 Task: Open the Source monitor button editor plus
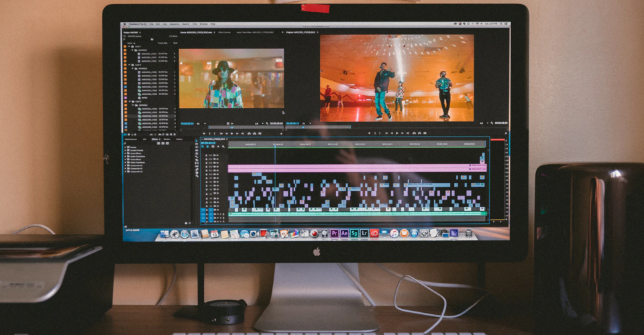(281, 134)
